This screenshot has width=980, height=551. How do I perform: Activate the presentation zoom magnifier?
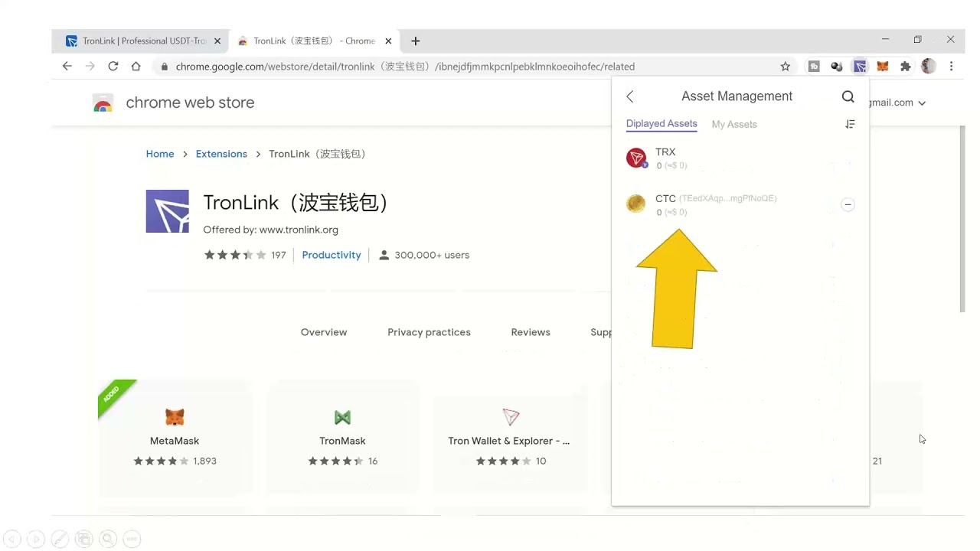(x=108, y=539)
